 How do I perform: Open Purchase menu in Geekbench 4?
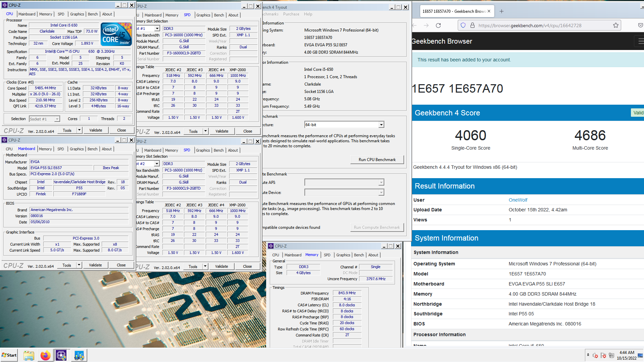[x=291, y=14]
